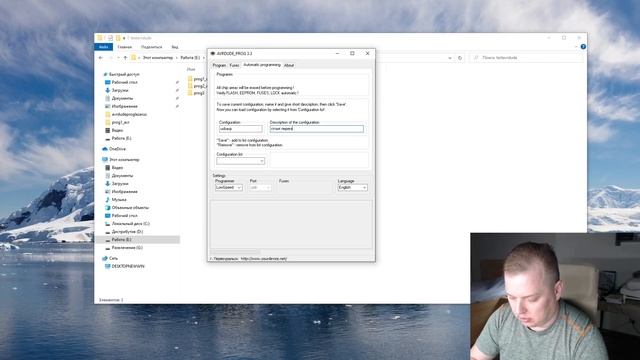
Task: Open the Language dropdown set to English
Action: pyautogui.click(x=353, y=187)
